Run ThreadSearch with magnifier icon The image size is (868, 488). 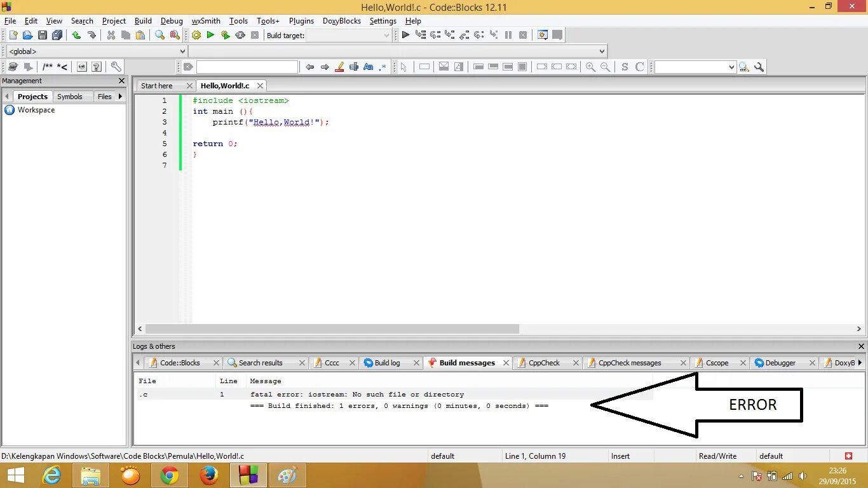pos(744,67)
